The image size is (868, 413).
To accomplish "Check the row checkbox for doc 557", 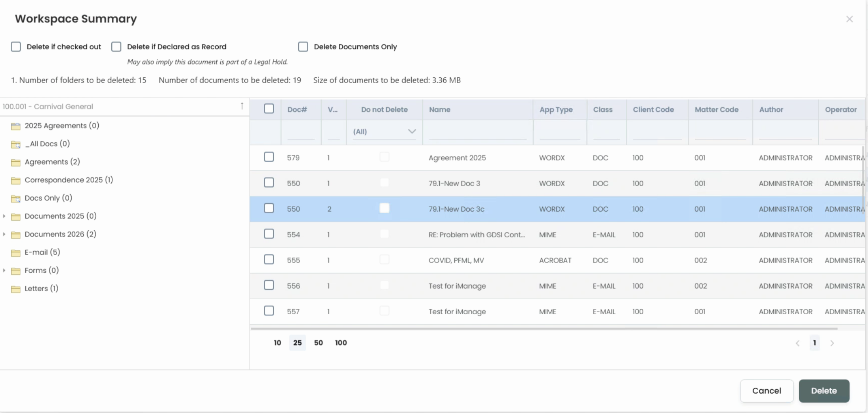I will pos(269,311).
